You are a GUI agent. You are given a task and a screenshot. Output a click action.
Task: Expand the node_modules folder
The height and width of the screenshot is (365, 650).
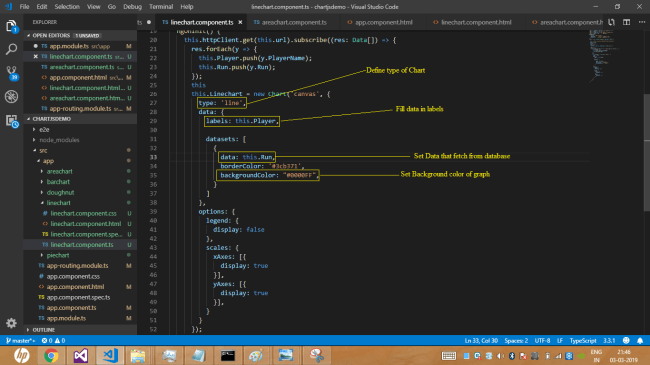[x=80, y=140]
